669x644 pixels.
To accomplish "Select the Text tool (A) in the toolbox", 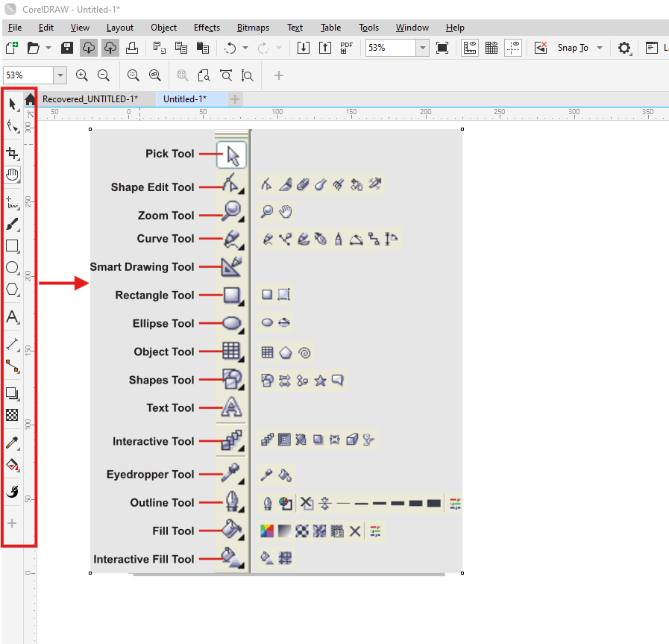I will 13,317.
